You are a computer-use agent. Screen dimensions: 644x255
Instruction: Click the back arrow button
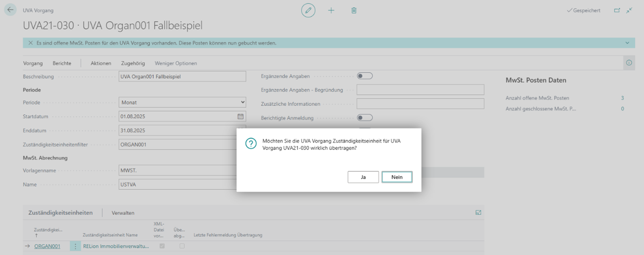pyautogui.click(x=10, y=10)
